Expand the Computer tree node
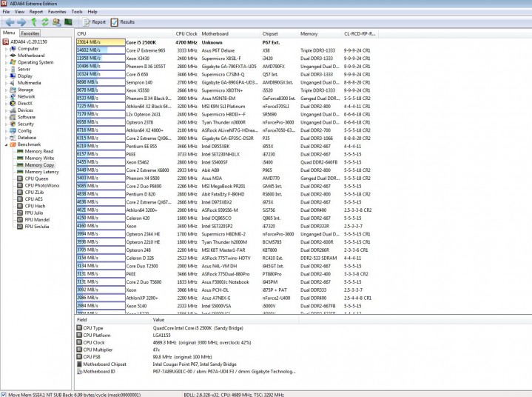This screenshot has height=397, width=532. (x=6, y=49)
